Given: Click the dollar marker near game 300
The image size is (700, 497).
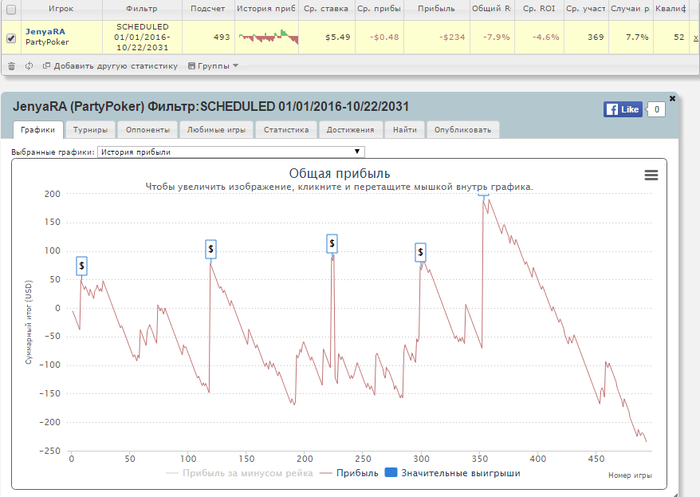Looking at the screenshot, I should point(420,252).
